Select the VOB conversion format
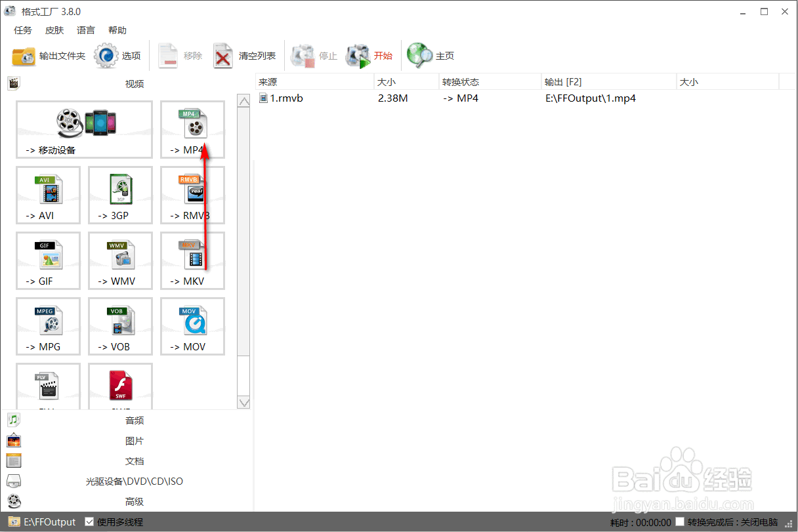Image resolution: width=798 pixels, height=532 pixels. [x=120, y=326]
